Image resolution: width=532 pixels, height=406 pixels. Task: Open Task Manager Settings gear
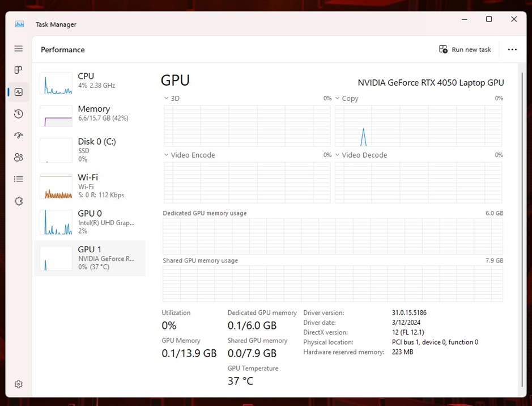[x=19, y=384]
